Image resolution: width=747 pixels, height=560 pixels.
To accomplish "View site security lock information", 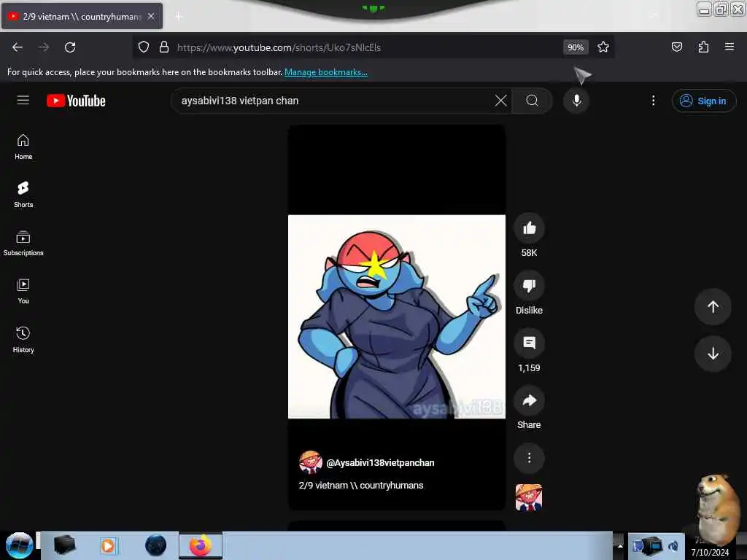I will [x=164, y=47].
